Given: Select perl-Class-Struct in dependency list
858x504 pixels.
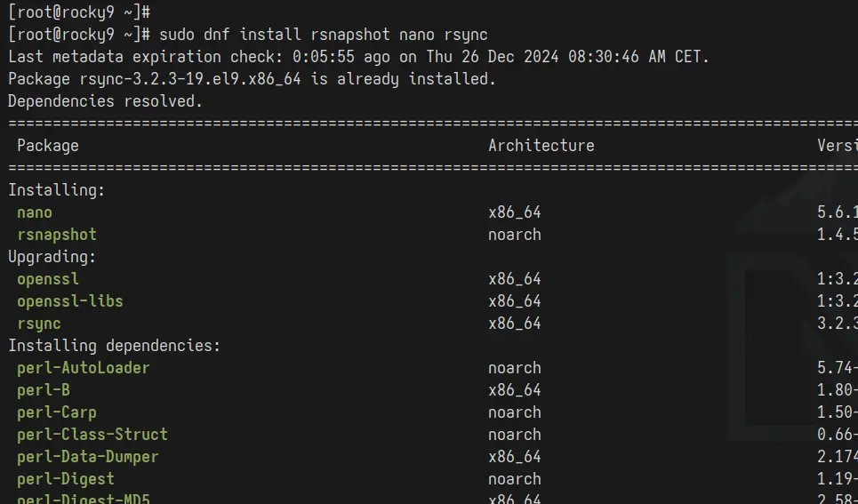Looking at the screenshot, I should tap(92, 435).
